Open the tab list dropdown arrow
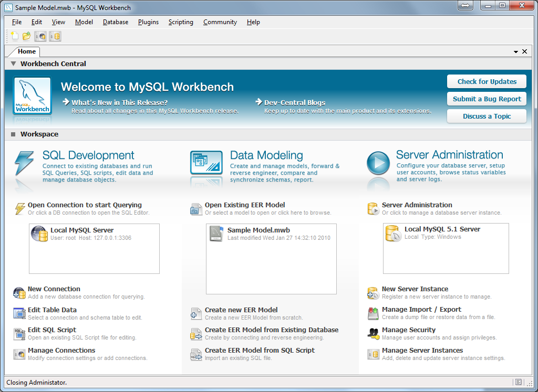Image resolution: width=538 pixels, height=392 pixels. (516, 51)
